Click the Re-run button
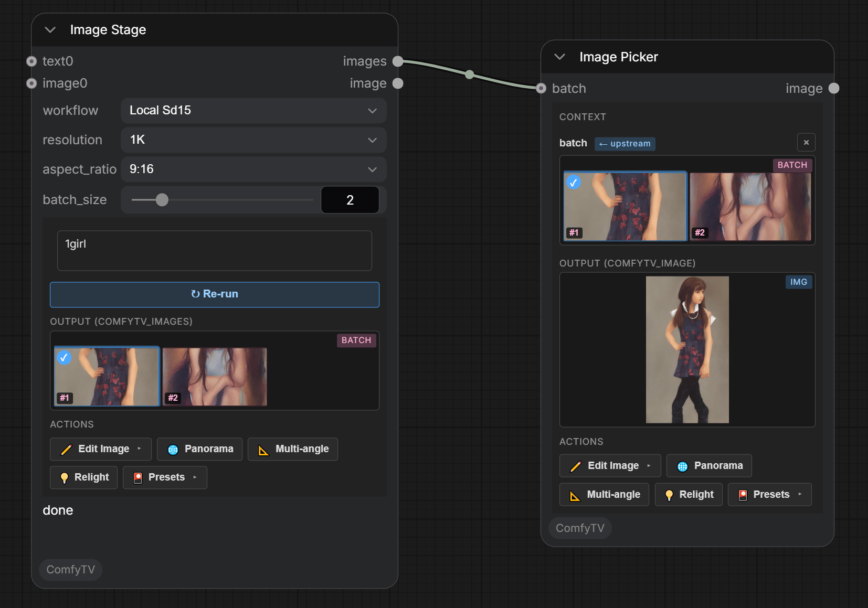The height and width of the screenshot is (608, 868). [x=215, y=294]
